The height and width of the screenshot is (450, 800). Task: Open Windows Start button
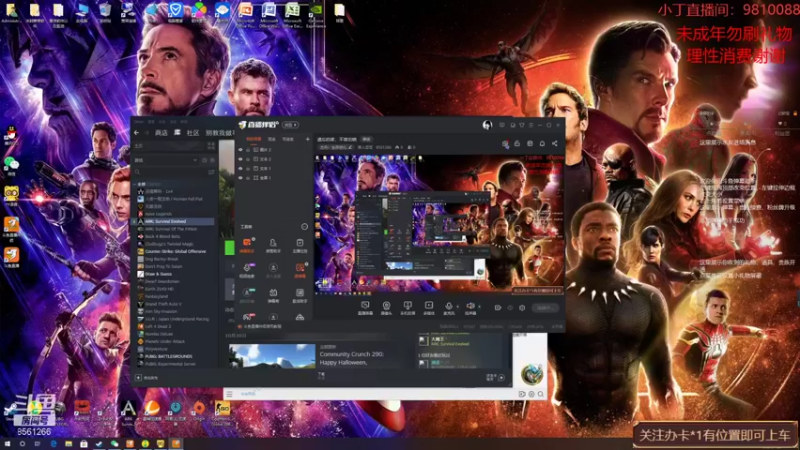(7, 444)
